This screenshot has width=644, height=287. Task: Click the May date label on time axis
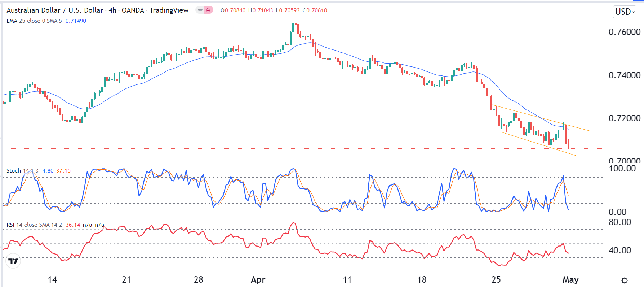[x=570, y=280]
